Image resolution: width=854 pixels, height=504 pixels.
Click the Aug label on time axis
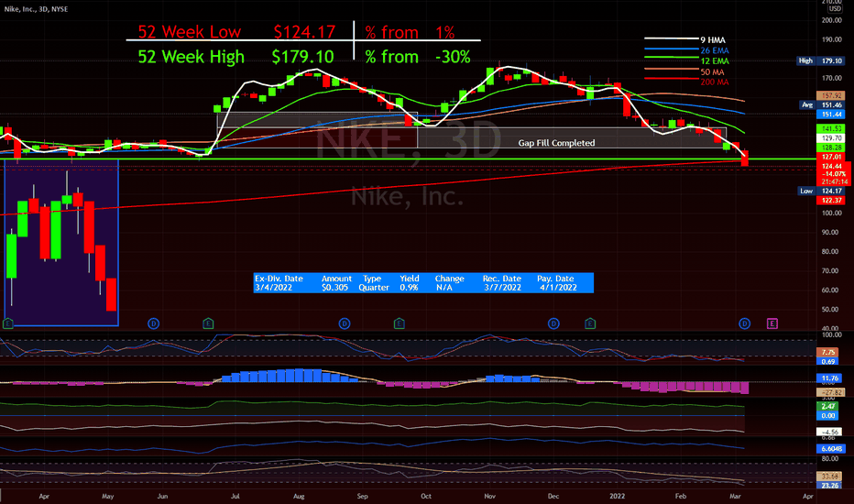pyautogui.click(x=299, y=497)
